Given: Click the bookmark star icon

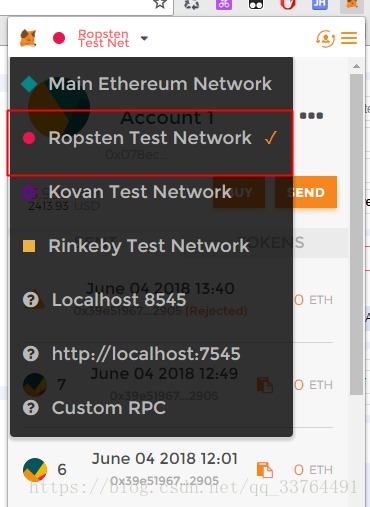Looking at the screenshot, I should [160, 4].
